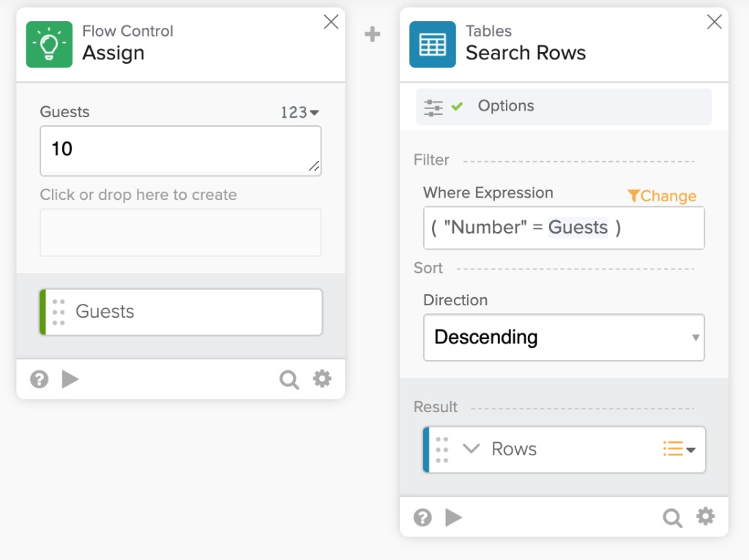Click the magnifier icon on the Assign step
The image size is (749, 560).
[288, 379]
